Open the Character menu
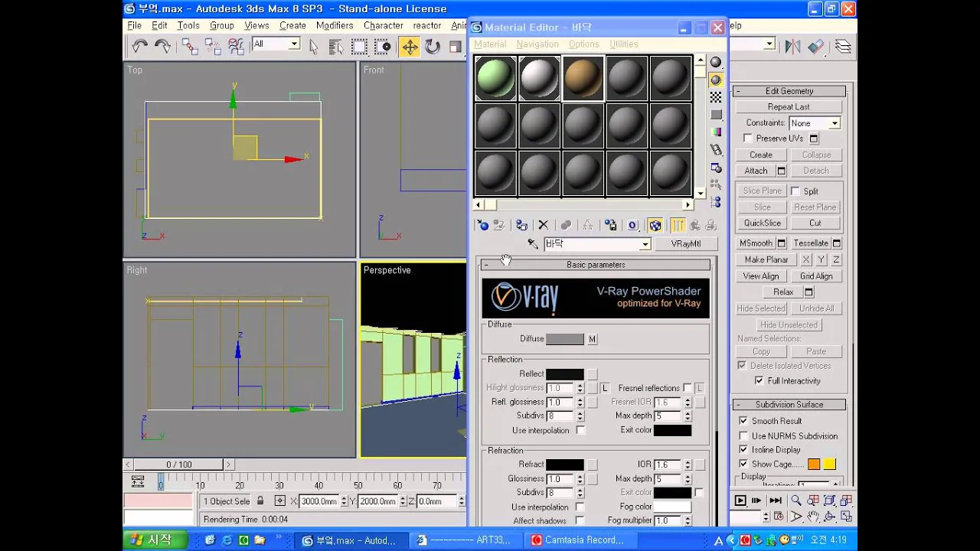The height and width of the screenshot is (551, 980). 383,25
